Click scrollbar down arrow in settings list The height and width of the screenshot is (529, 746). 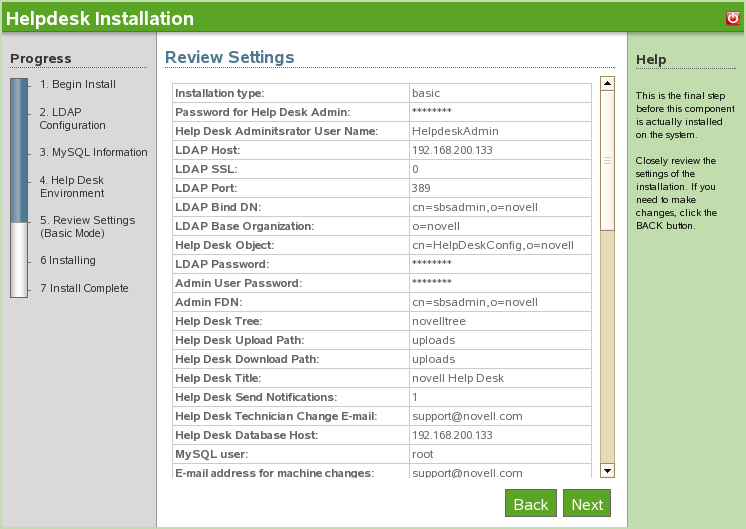pyautogui.click(x=607, y=470)
